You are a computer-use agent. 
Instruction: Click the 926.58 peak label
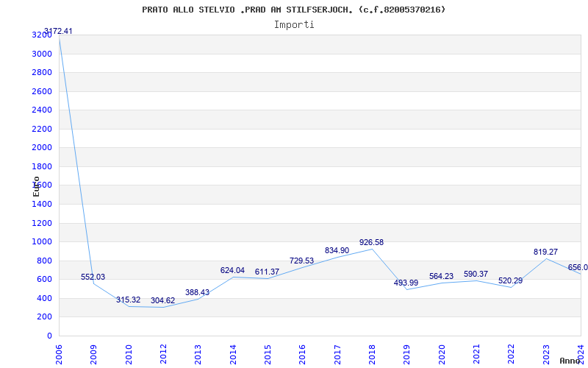point(371,243)
